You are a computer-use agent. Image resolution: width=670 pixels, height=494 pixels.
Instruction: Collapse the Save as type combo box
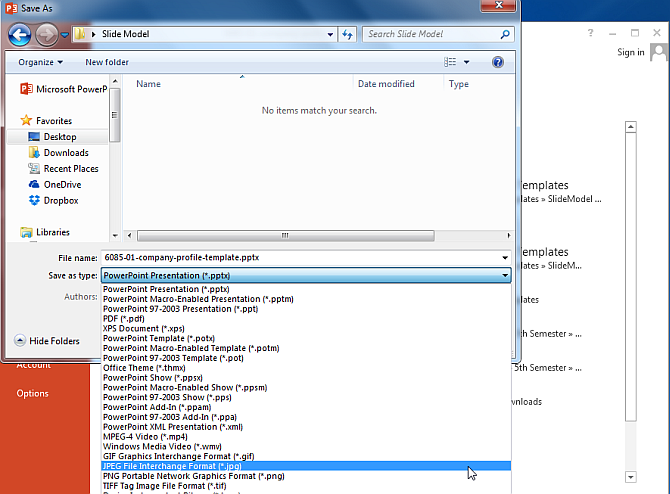(x=505, y=276)
